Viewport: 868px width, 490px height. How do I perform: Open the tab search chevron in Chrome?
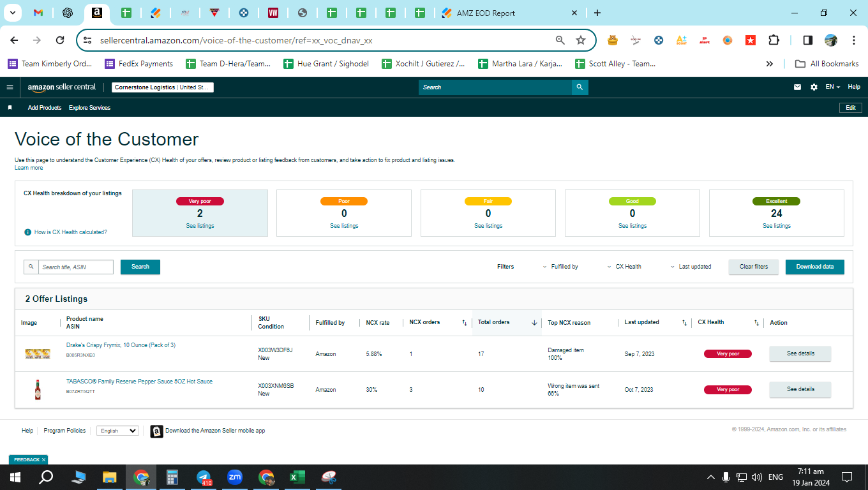tap(12, 13)
